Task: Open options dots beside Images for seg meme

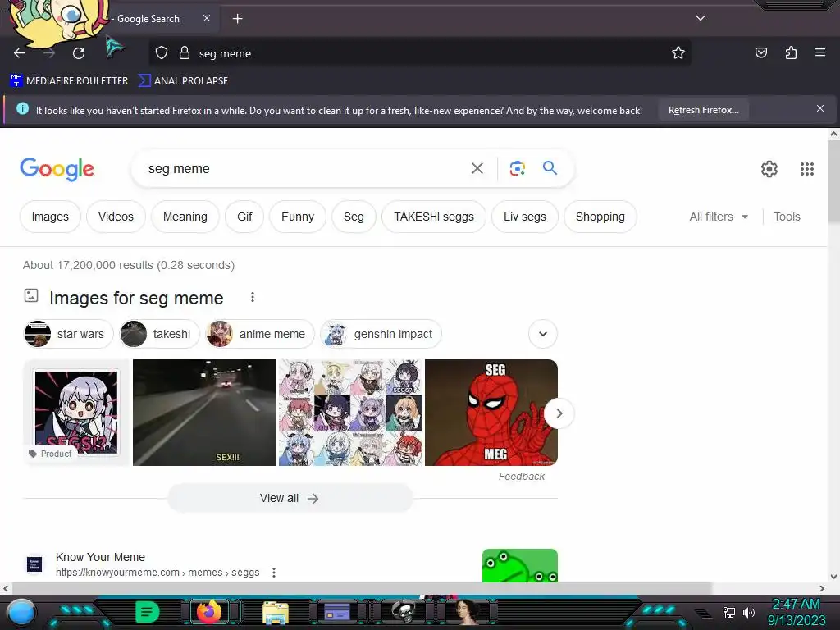Action: [253, 297]
